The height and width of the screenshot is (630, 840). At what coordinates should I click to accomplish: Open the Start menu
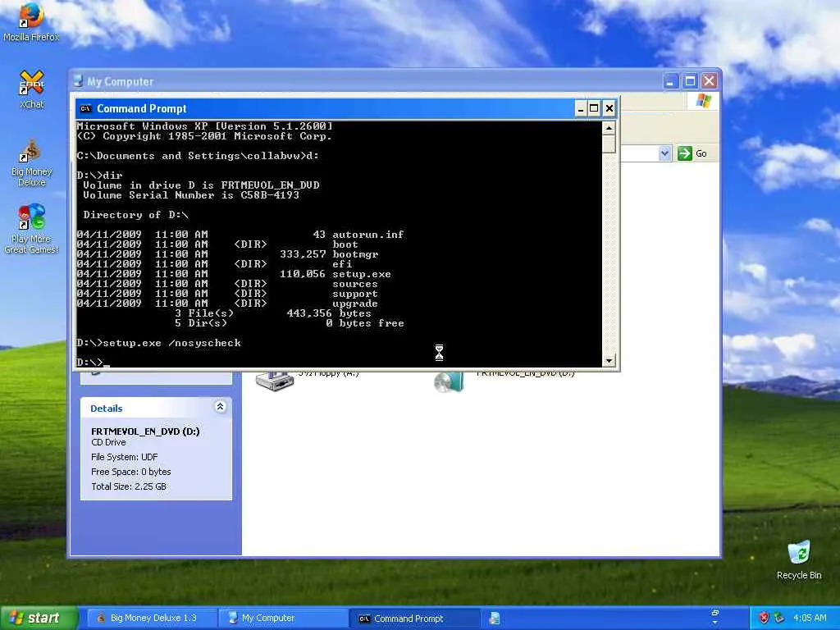[x=39, y=618]
